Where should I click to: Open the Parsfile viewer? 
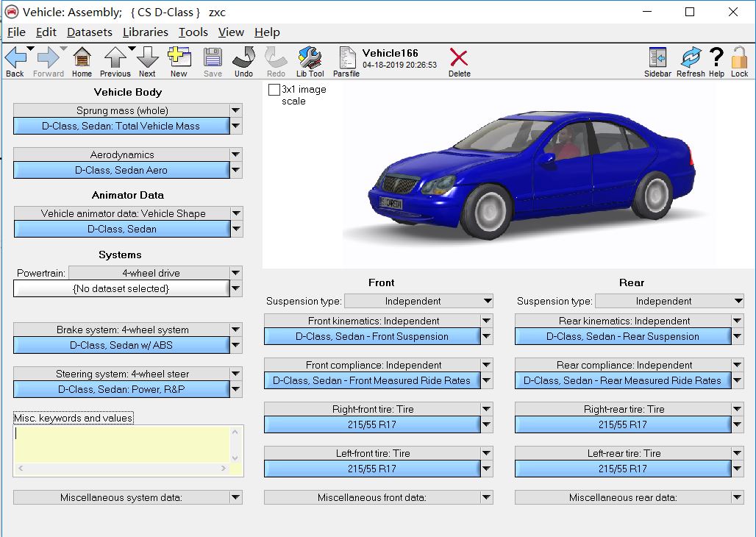346,61
